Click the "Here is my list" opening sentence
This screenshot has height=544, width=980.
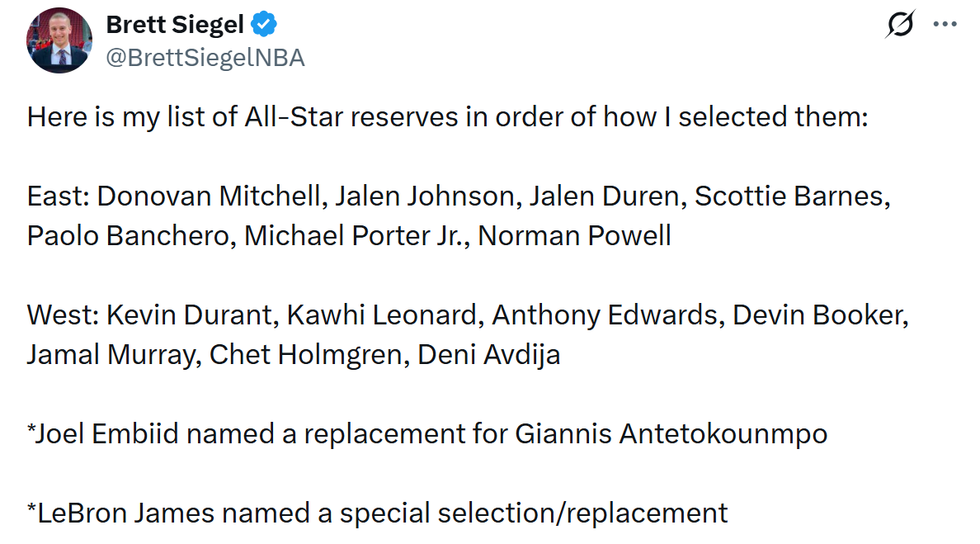[x=447, y=117]
